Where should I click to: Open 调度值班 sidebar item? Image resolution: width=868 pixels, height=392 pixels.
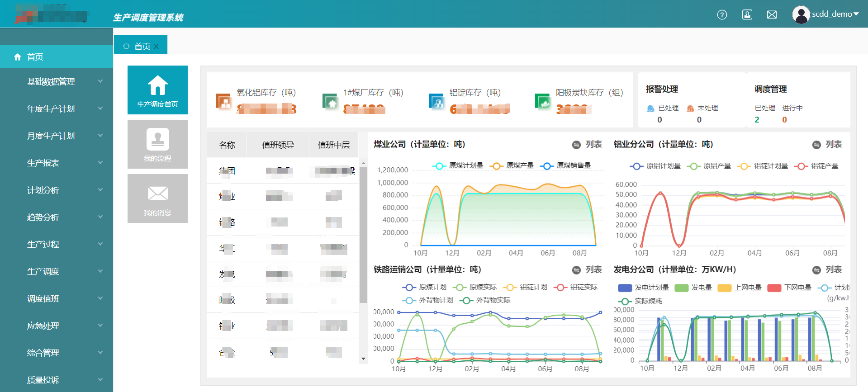pos(57,298)
